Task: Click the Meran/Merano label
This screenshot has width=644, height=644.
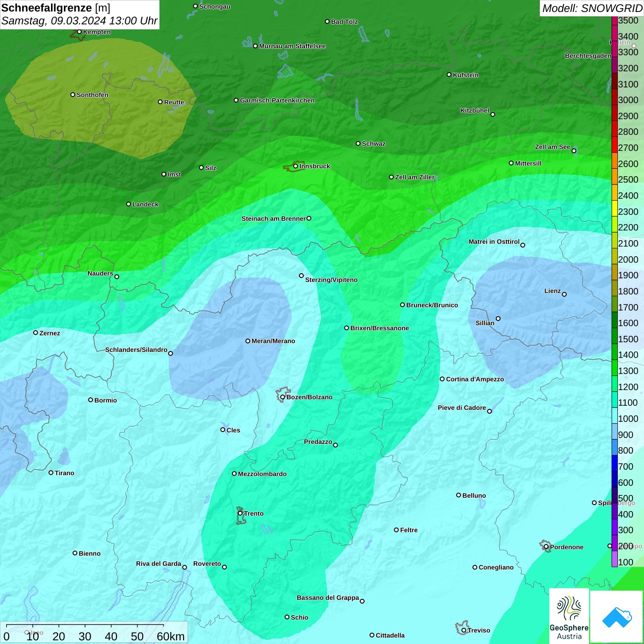Action: pos(273,341)
